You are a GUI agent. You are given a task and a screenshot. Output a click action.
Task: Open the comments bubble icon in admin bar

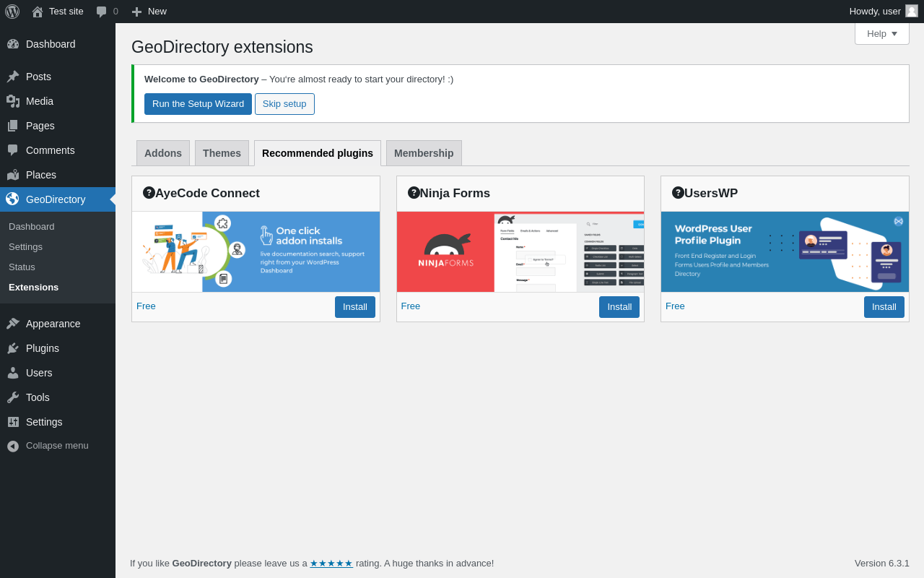pyautogui.click(x=102, y=12)
